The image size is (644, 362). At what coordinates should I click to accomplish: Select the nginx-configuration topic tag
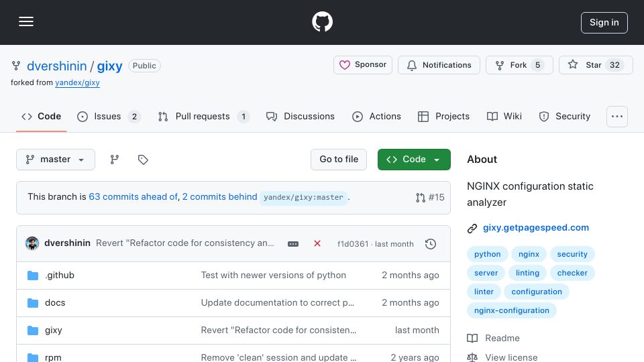point(511,310)
